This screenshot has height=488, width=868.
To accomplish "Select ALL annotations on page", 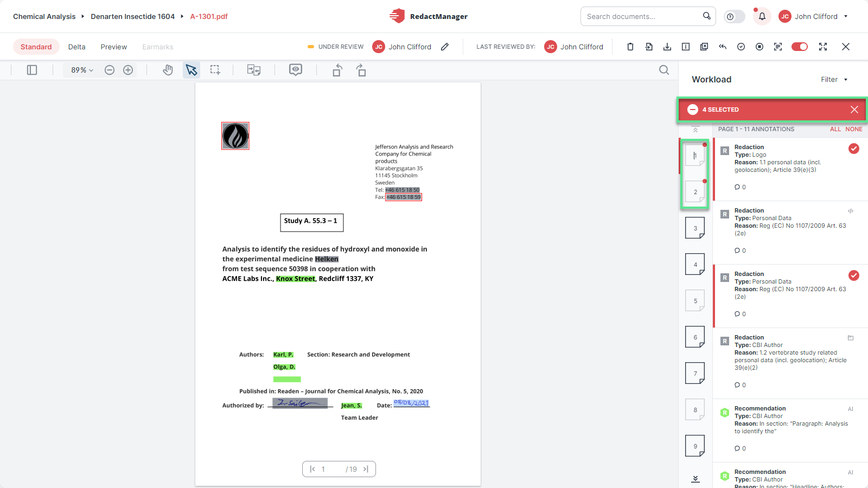I will tap(835, 129).
